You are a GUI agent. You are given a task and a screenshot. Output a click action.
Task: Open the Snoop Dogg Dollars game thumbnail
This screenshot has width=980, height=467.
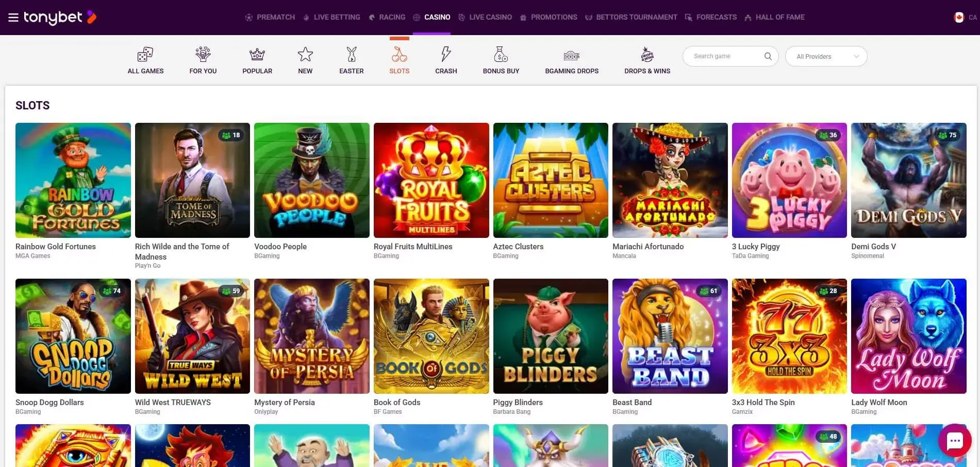[73, 336]
